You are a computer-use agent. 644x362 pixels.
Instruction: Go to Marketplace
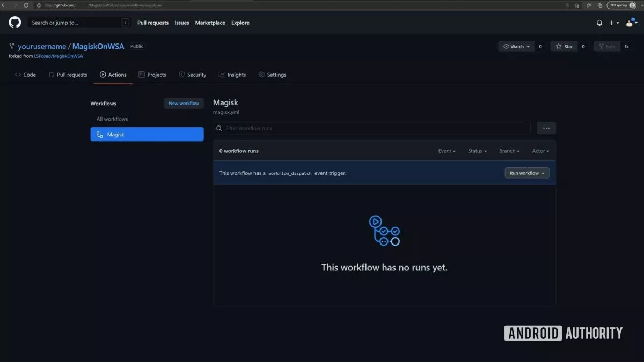click(210, 23)
